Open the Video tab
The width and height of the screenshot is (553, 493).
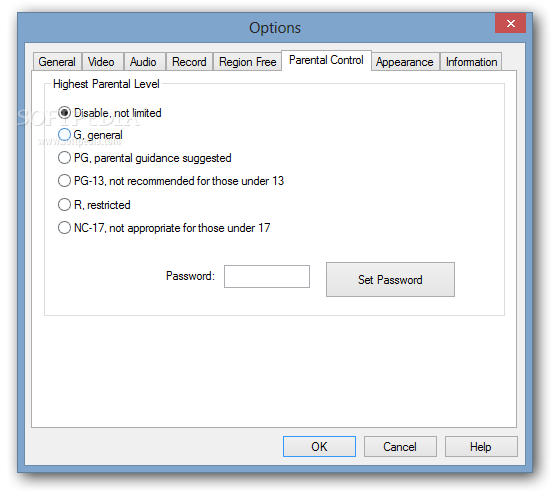[x=103, y=62]
